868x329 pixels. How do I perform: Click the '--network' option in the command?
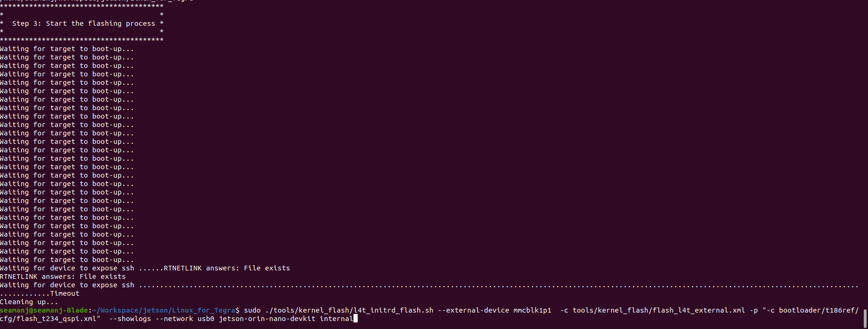[x=174, y=319]
